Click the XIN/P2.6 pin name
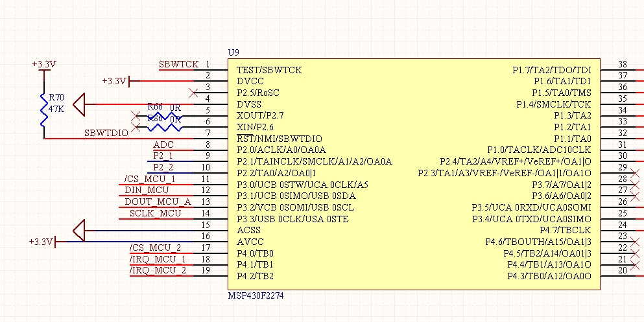Image resolution: width=644 pixels, height=322 pixels. pos(256,127)
